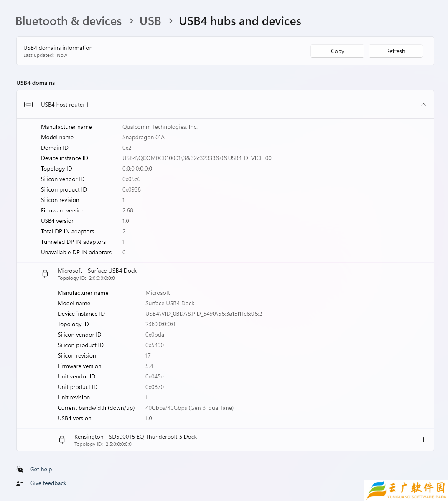The width and height of the screenshot is (448, 501).
Task: Click the Kensington Thunderbolt 5 Dock device icon
Action: click(x=62, y=440)
